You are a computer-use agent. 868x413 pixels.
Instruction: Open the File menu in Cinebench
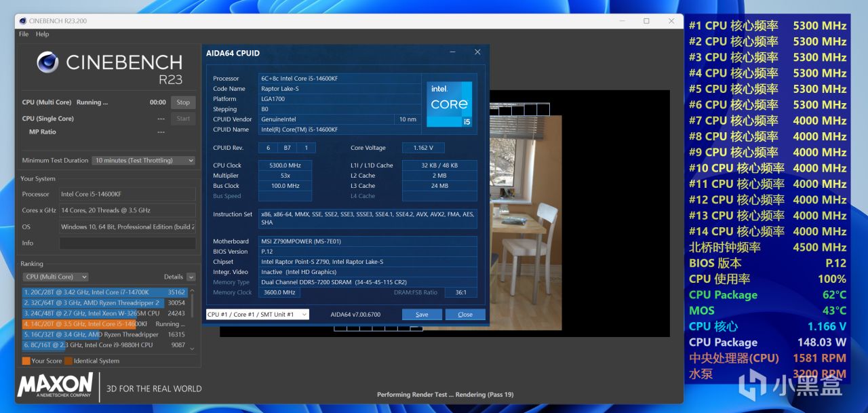click(24, 34)
